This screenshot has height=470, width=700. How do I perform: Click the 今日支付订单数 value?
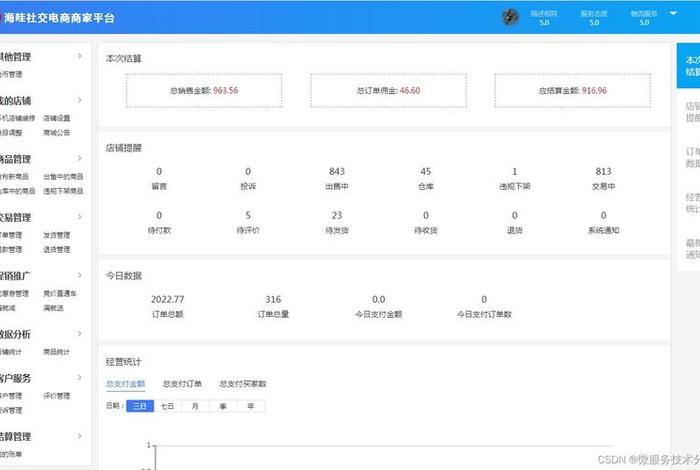point(484,299)
